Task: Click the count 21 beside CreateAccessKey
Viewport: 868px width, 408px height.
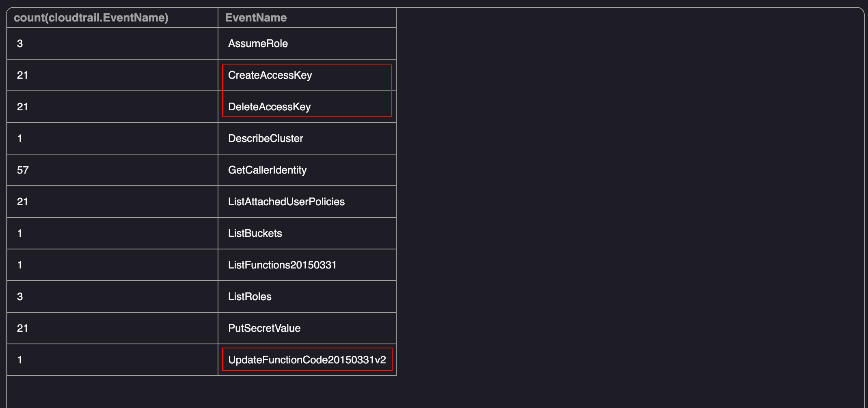Action: (22, 75)
